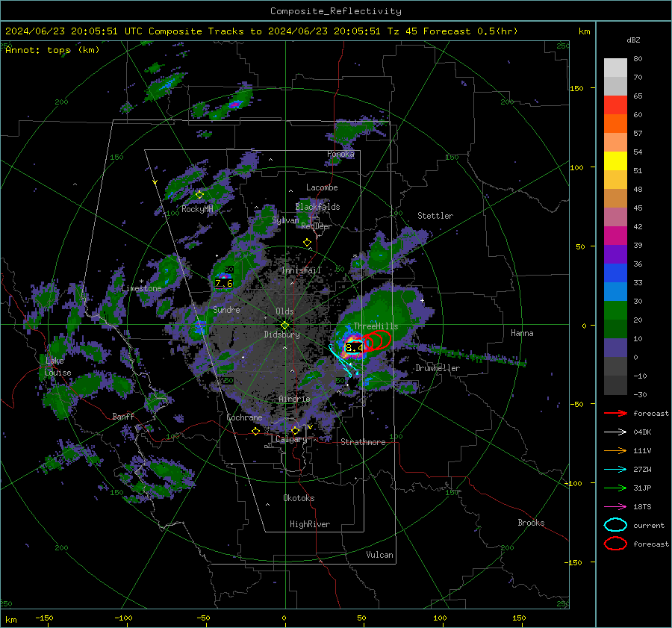Select the RedDeer city label
Screen dimensions: 672x628
tap(317, 226)
